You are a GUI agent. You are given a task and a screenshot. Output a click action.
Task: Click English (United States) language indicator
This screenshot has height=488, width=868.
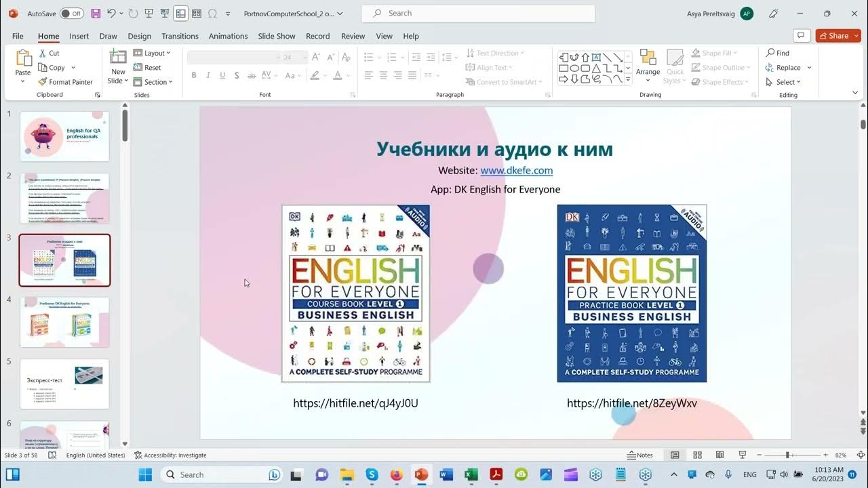coord(96,455)
